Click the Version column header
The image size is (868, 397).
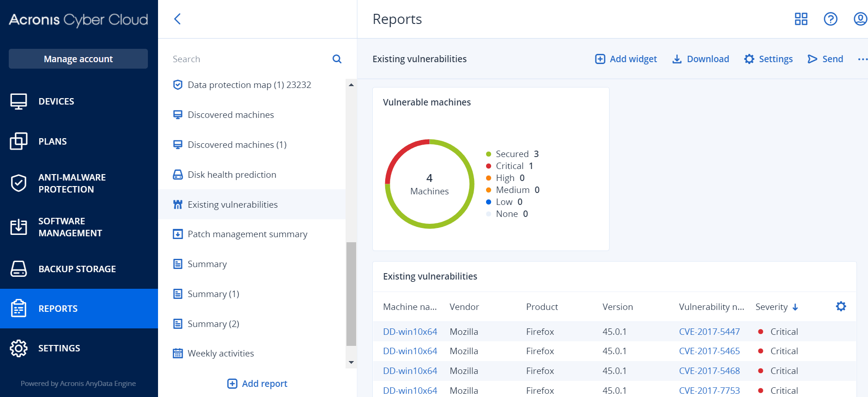click(617, 307)
